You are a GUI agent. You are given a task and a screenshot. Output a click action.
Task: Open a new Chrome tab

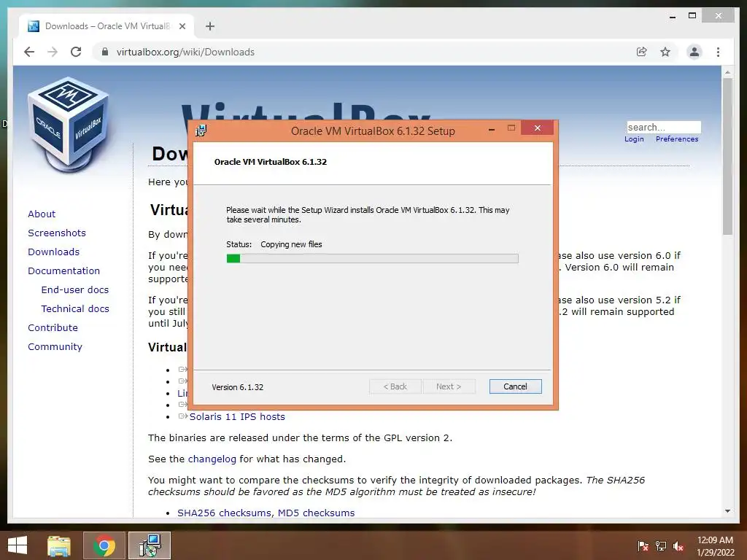coord(210,26)
